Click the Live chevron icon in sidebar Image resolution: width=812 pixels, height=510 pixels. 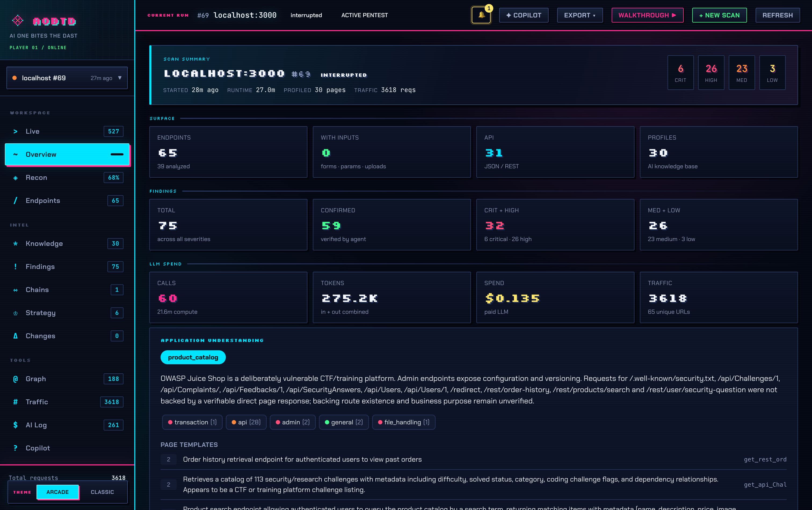(16, 132)
